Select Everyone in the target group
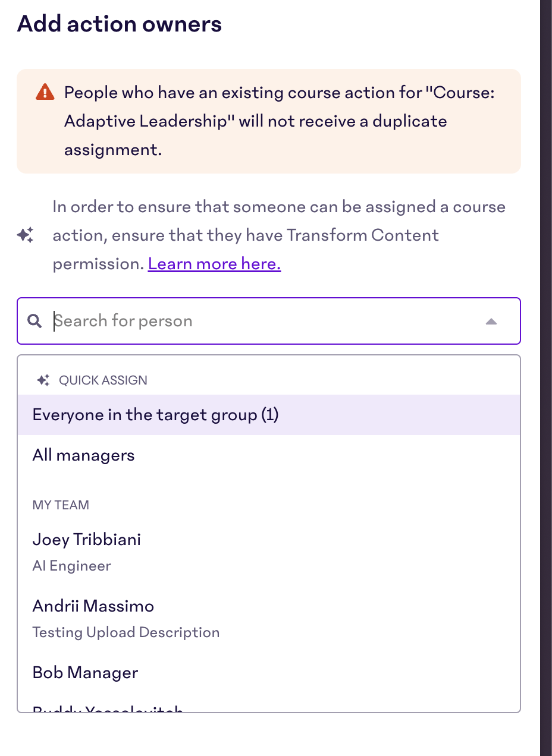Viewport: 552px width, 756px height. (269, 415)
